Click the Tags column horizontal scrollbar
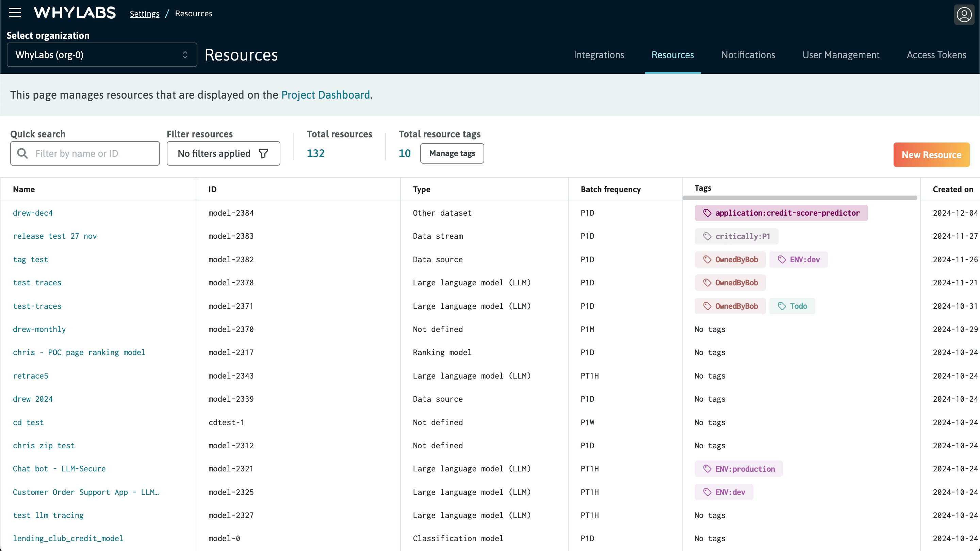 799,198
